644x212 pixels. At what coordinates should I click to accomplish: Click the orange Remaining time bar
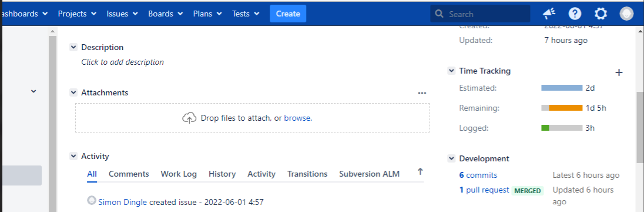[565, 108]
